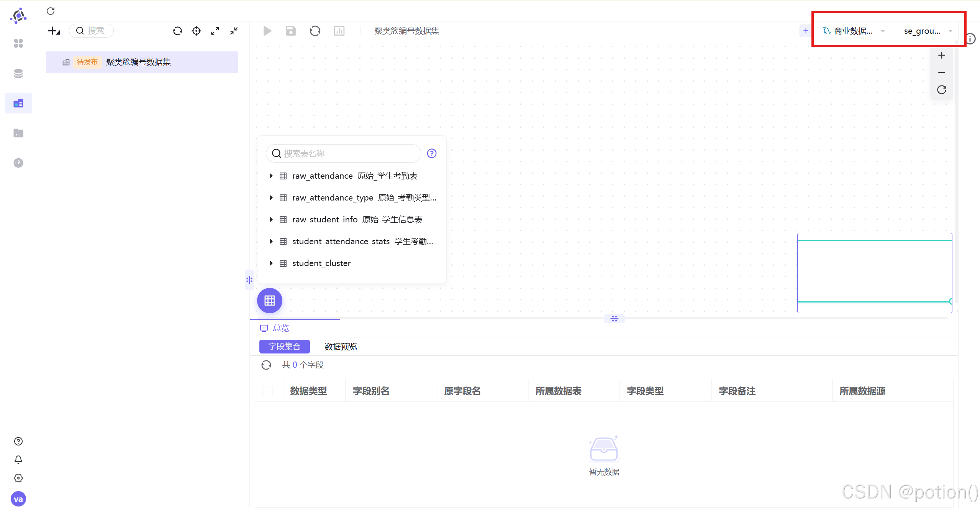Image resolution: width=980 pixels, height=508 pixels.
Task: Toggle the round table list button
Action: tap(270, 301)
